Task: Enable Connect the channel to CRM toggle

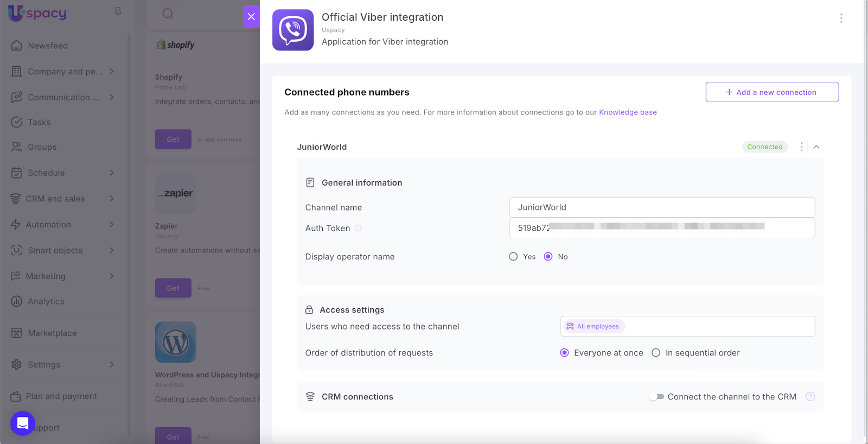Action: [x=657, y=397]
